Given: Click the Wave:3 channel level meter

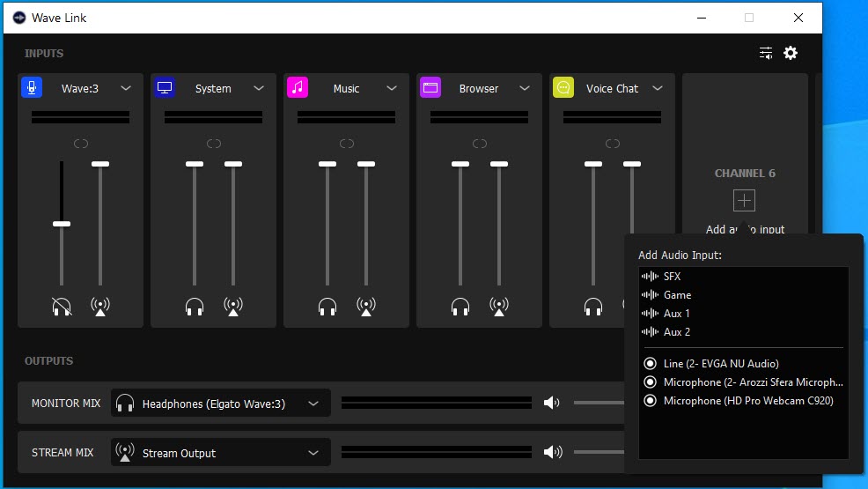Looking at the screenshot, I should pos(80,117).
